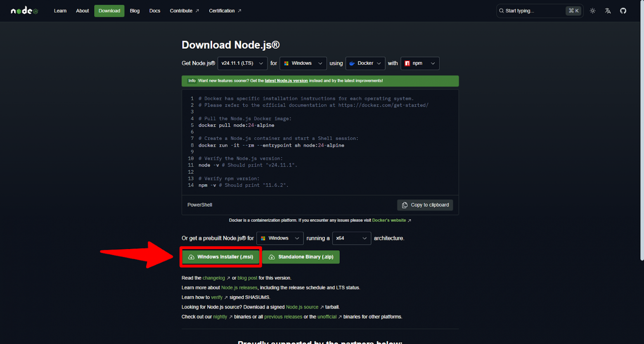Viewport: 644px width, 344px height.
Task: Switch to the Docs menu item
Action: coord(154,11)
